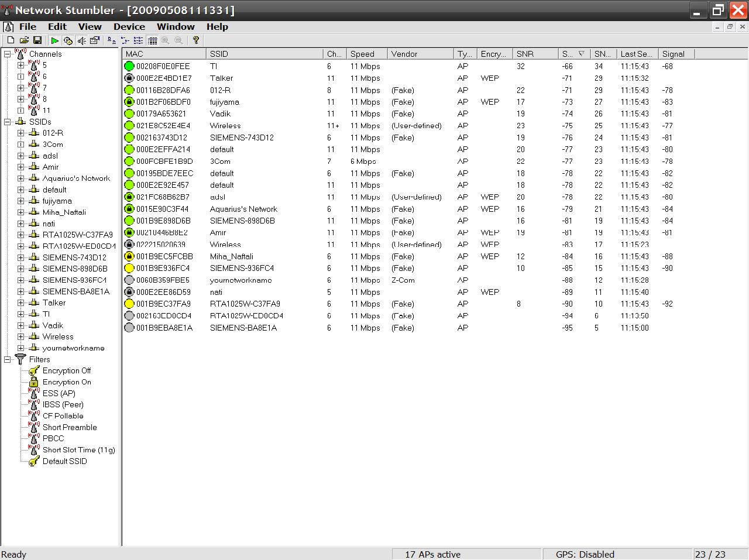Toggle auto reconfigure gear icon in toolbar

(x=68, y=40)
